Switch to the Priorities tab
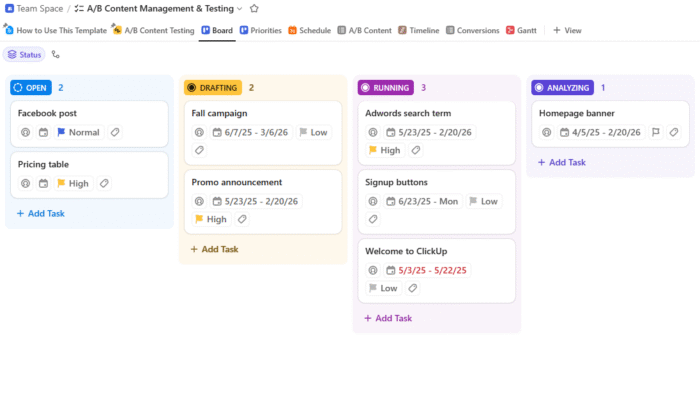Viewport: 700px width, 405px height. [261, 30]
